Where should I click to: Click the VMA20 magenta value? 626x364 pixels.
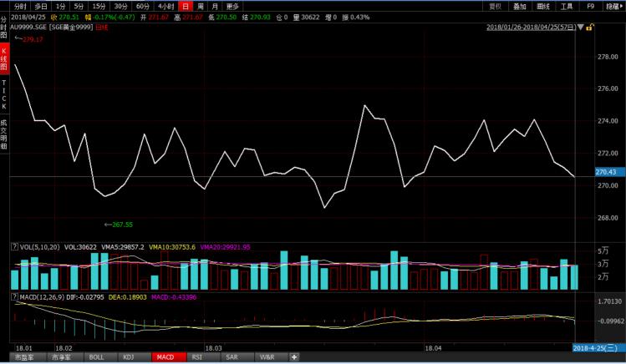pos(225,247)
